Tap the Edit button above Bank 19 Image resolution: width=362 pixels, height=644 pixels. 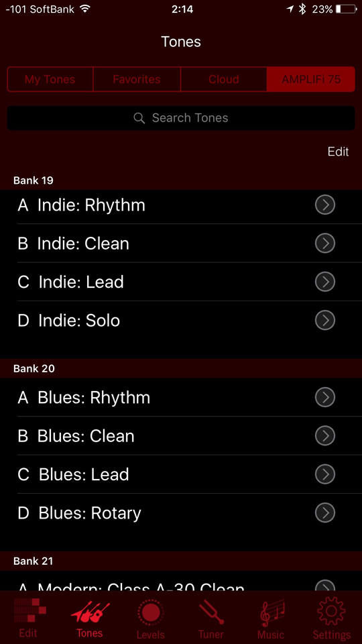point(338,152)
